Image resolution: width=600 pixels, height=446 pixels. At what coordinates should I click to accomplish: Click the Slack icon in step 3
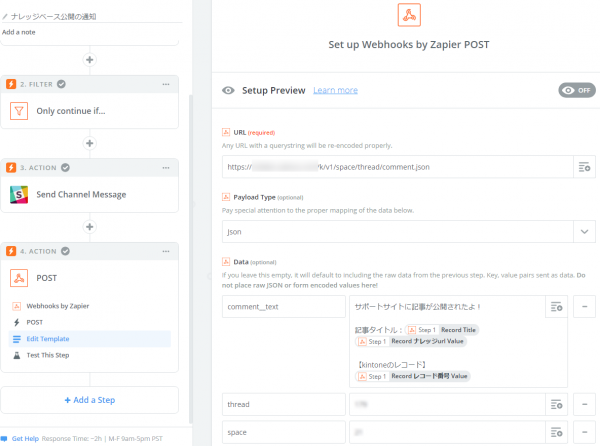(x=19, y=194)
